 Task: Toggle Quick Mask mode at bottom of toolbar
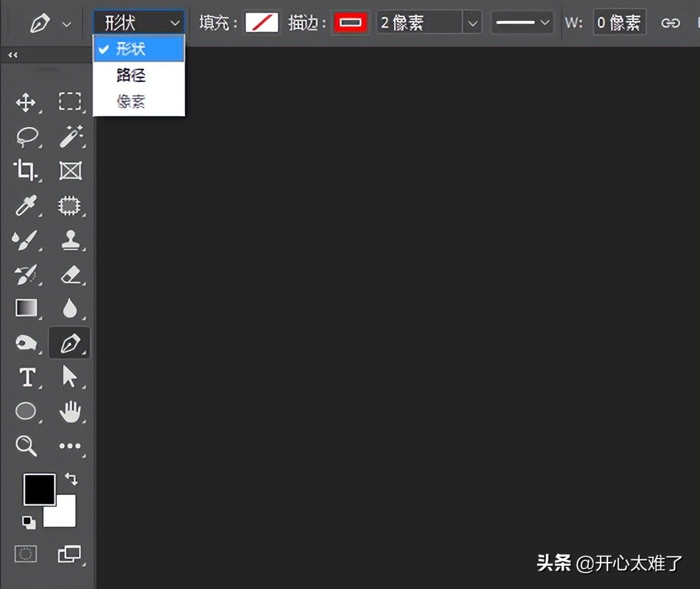pyautogui.click(x=26, y=554)
